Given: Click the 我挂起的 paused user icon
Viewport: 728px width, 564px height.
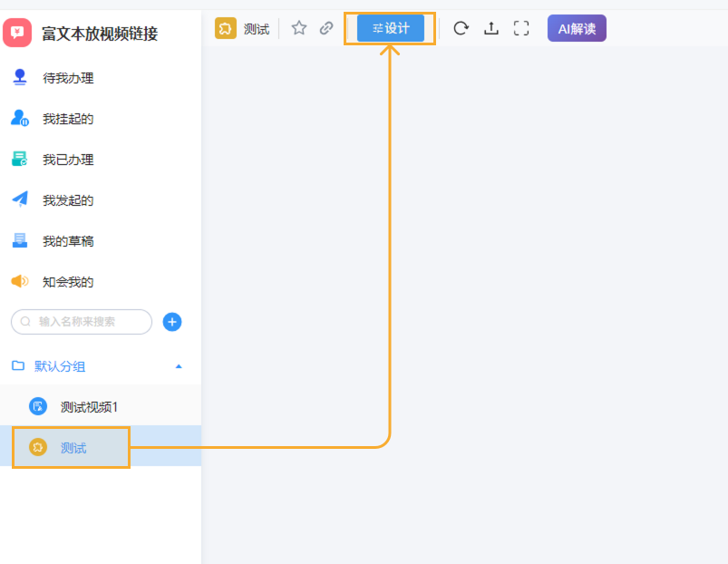Looking at the screenshot, I should point(20,118).
